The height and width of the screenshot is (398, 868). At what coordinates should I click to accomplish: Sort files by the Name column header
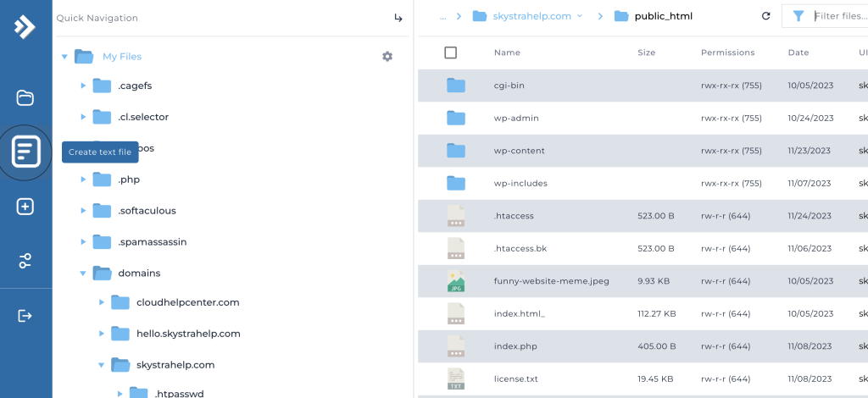coord(507,53)
